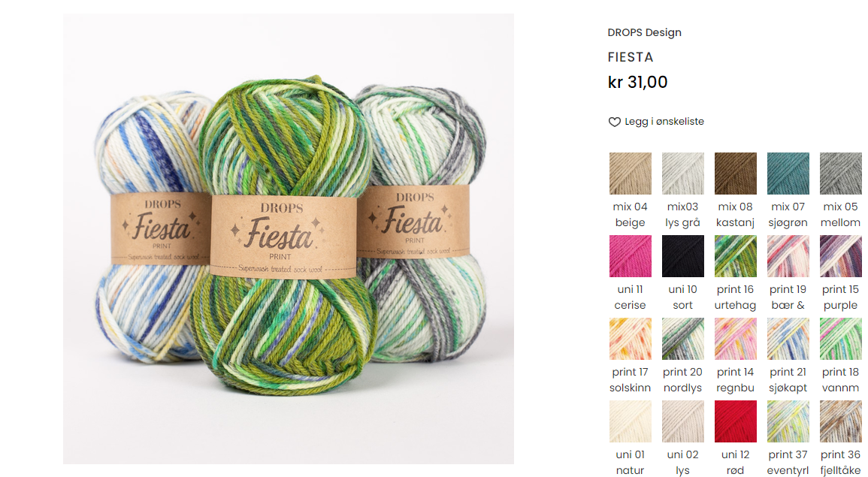The width and height of the screenshot is (868, 477).
Task: Choose the print 14 regnbu swatch
Action: pos(735,339)
